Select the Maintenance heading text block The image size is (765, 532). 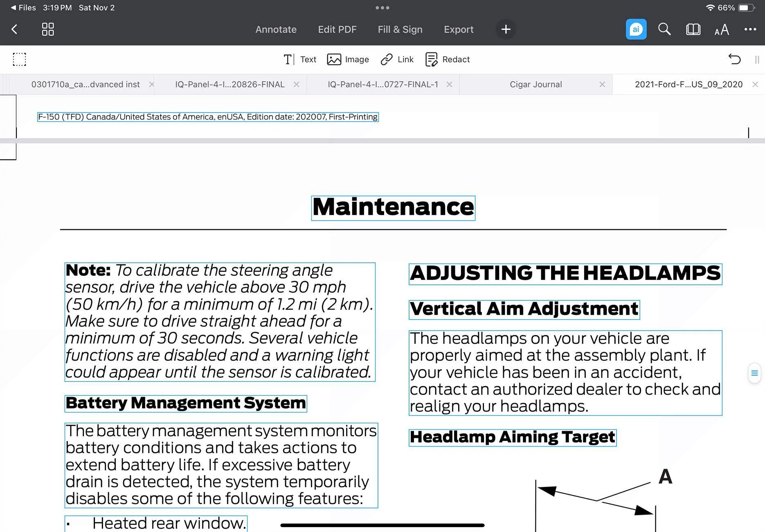[x=393, y=208]
